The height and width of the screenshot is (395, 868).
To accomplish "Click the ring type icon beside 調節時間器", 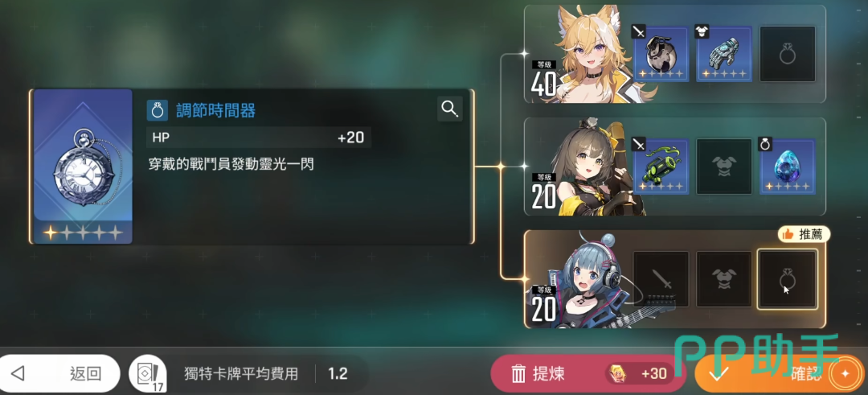I will (x=158, y=110).
